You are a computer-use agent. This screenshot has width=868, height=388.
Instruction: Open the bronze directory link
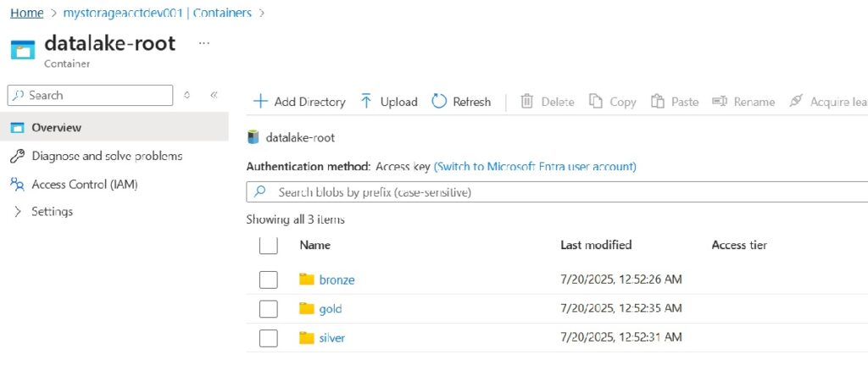(337, 280)
